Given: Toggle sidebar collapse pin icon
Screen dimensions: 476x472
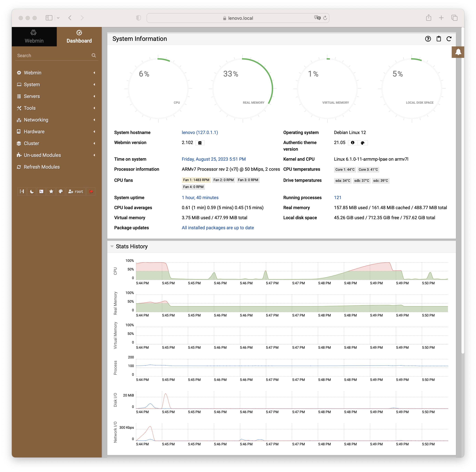Looking at the screenshot, I should coord(22,192).
